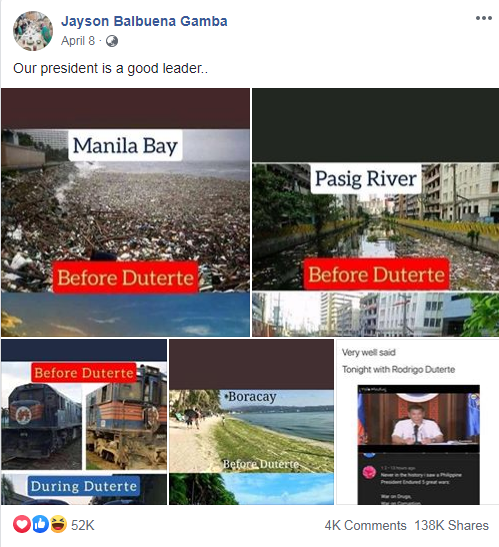Open the Manila Bay photo

click(125, 212)
